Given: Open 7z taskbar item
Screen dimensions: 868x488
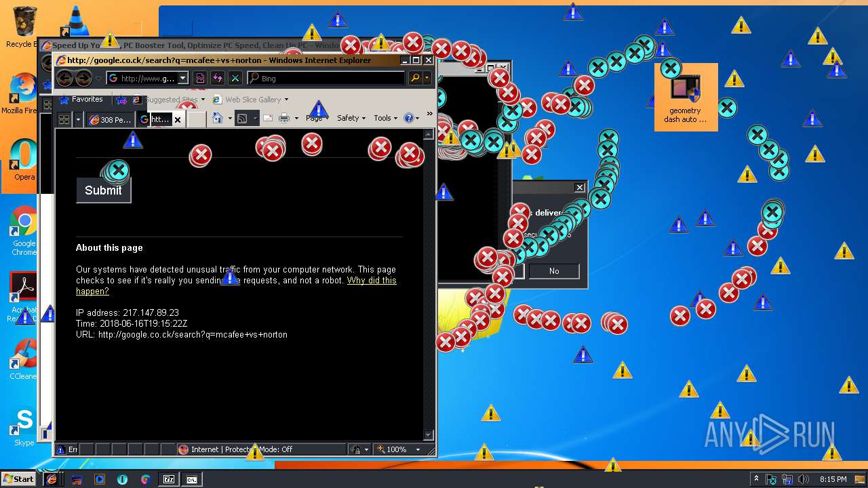Looking at the screenshot, I should click(169, 479).
